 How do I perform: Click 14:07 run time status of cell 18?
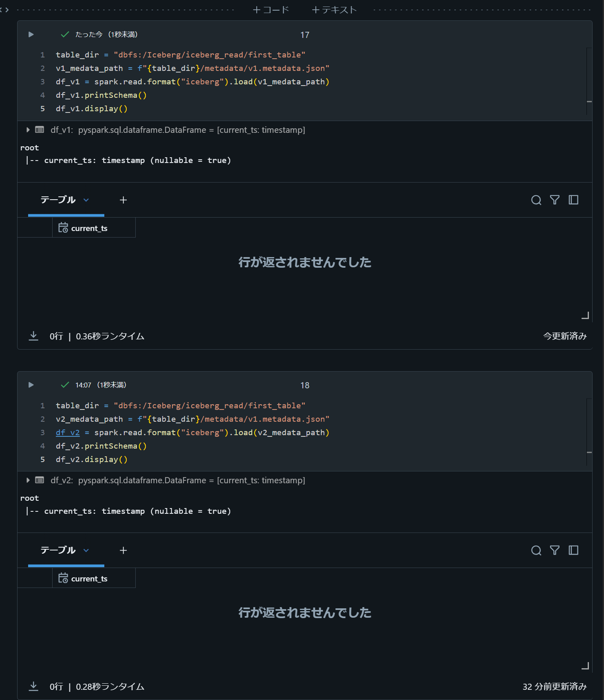pos(101,385)
